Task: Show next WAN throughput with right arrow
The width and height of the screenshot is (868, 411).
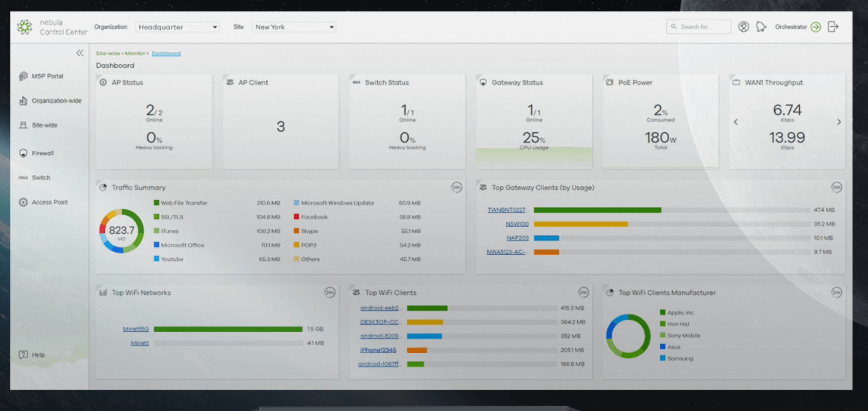Action: (839, 122)
